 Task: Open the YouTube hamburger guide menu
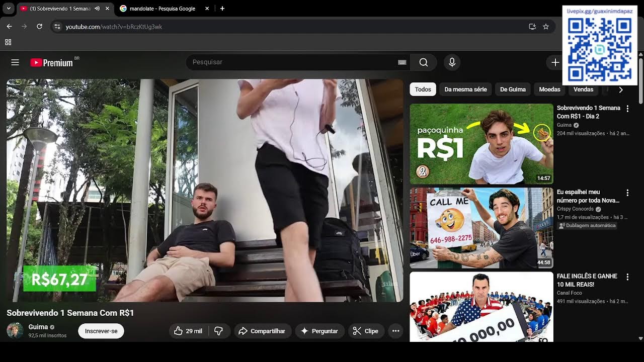click(15, 62)
